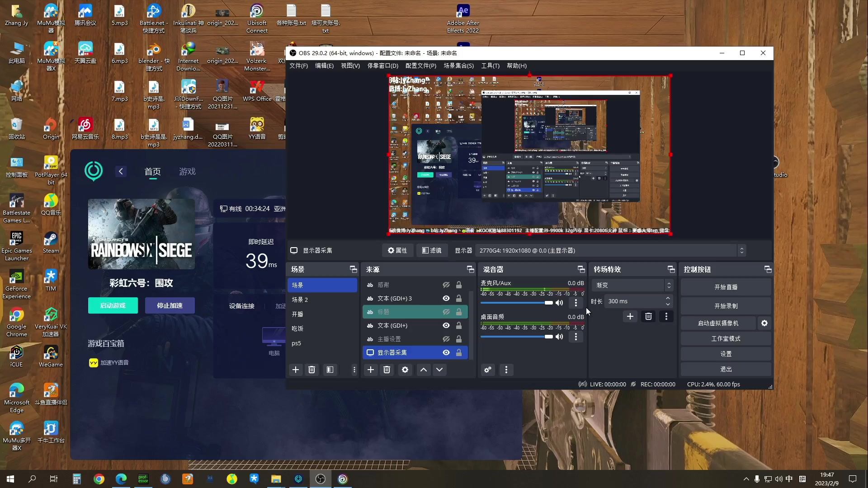Switch to the 游戏 tab in accelerator

click(x=187, y=171)
